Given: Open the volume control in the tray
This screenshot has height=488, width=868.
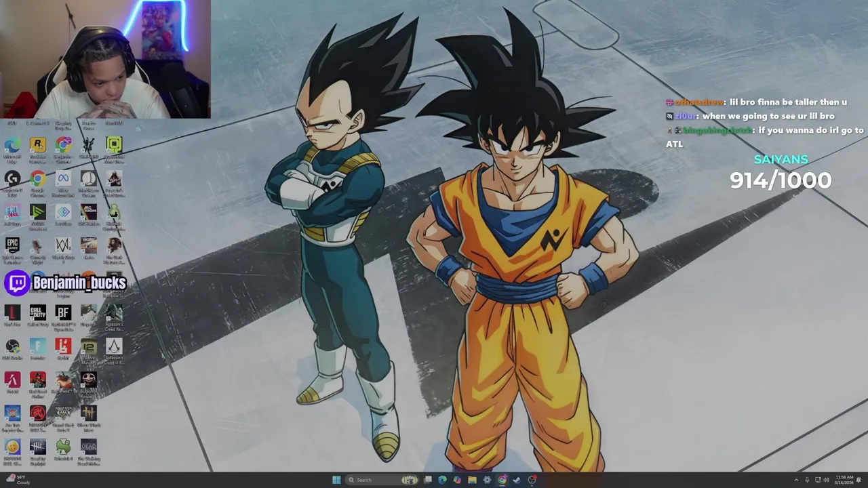Looking at the screenshot, I should (x=826, y=480).
